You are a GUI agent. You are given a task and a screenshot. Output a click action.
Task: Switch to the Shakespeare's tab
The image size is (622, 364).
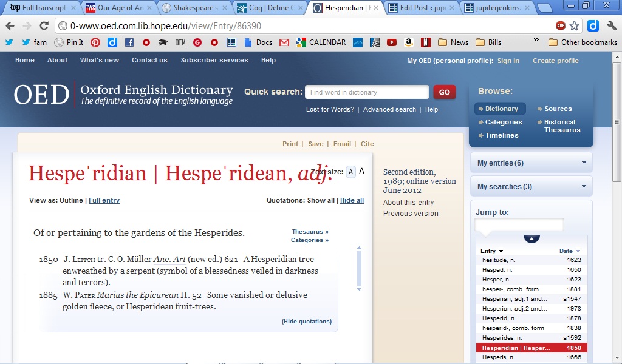point(195,8)
